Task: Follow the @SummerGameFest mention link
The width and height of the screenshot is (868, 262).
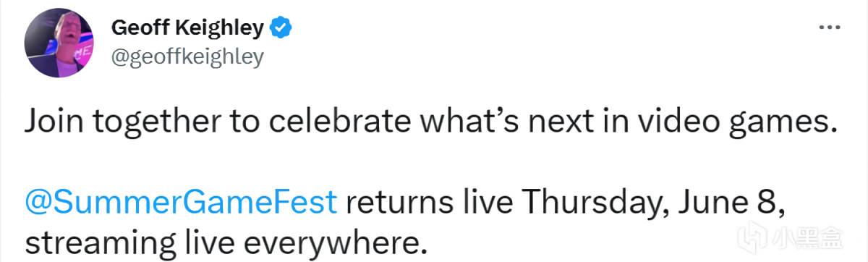Action: (x=181, y=200)
